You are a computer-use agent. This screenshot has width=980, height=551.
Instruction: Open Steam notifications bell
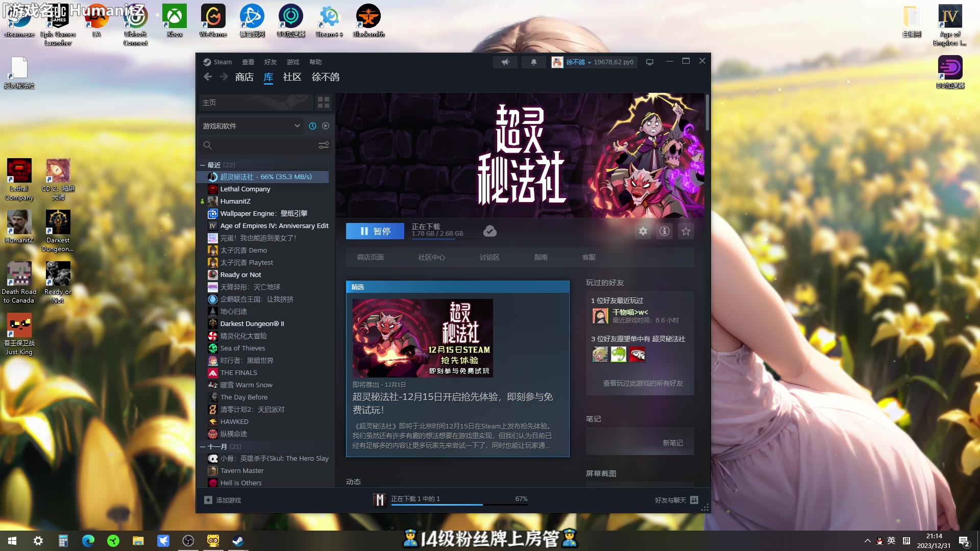coord(533,62)
